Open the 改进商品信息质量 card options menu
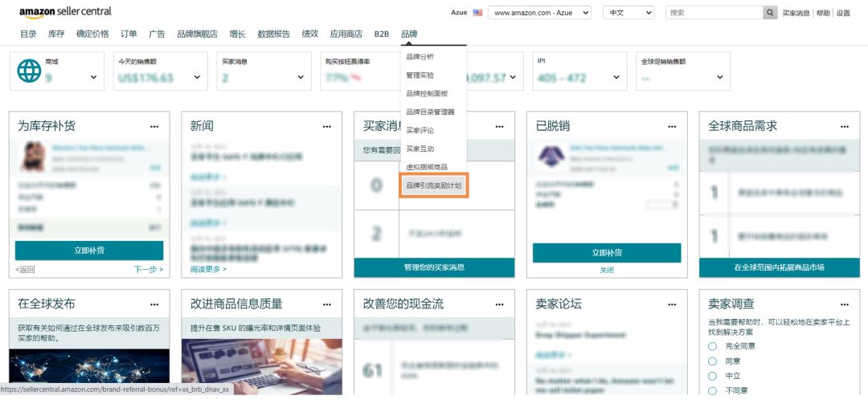Viewport: 868px width, 404px height. pyautogui.click(x=327, y=304)
